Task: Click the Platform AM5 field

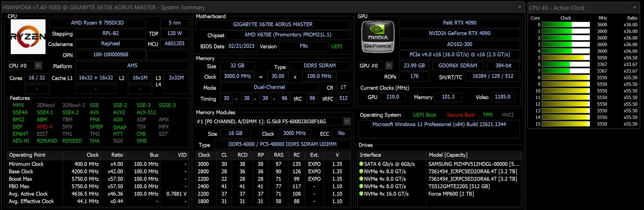Action: [132, 66]
